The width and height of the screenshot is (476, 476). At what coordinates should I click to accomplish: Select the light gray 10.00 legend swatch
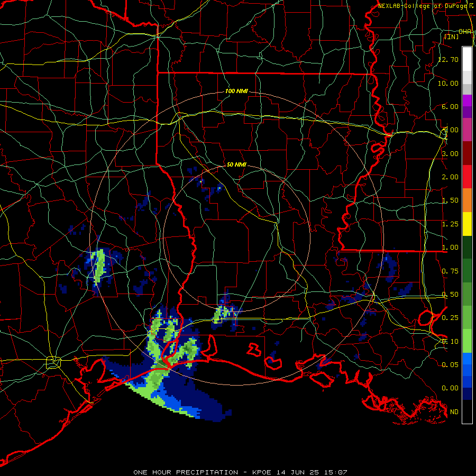click(467, 77)
